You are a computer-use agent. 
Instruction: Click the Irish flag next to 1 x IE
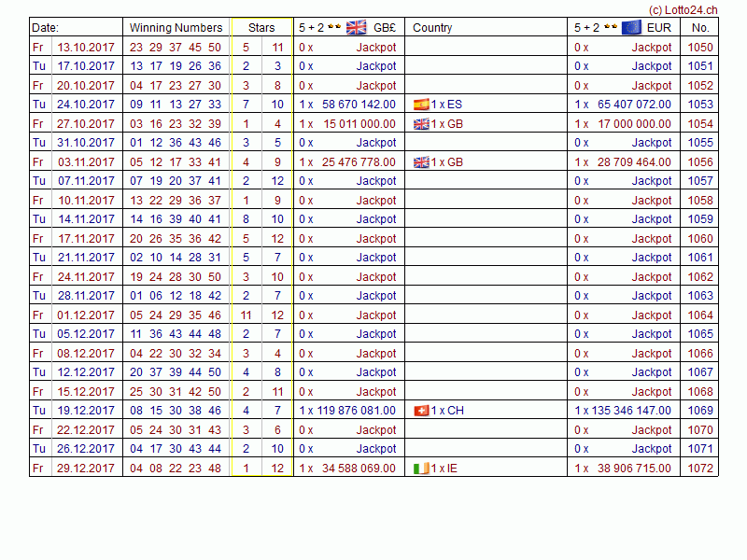click(x=421, y=469)
